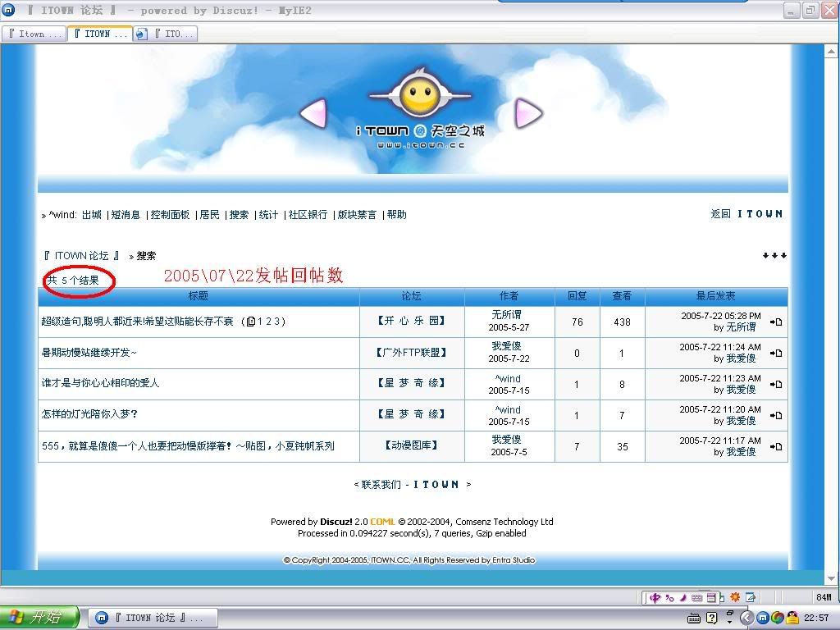This screenshot has height=630, width=840.
Task: Open the 广外FTP联盟 forum link
Action: click(412, 353)
